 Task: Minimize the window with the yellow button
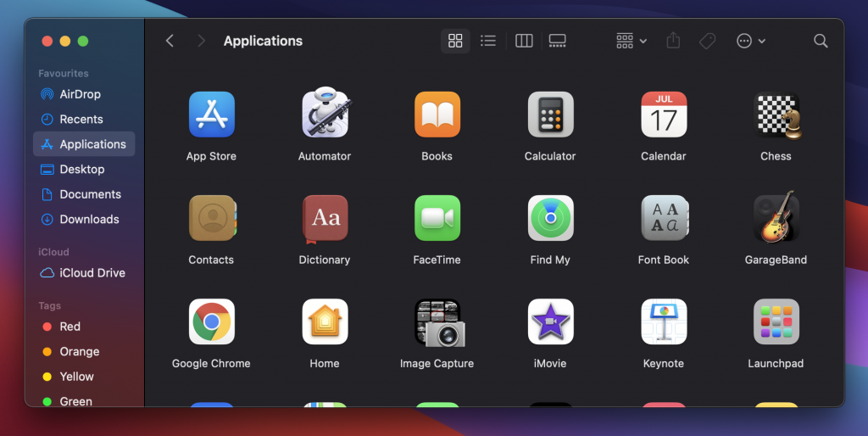point(64,41)
